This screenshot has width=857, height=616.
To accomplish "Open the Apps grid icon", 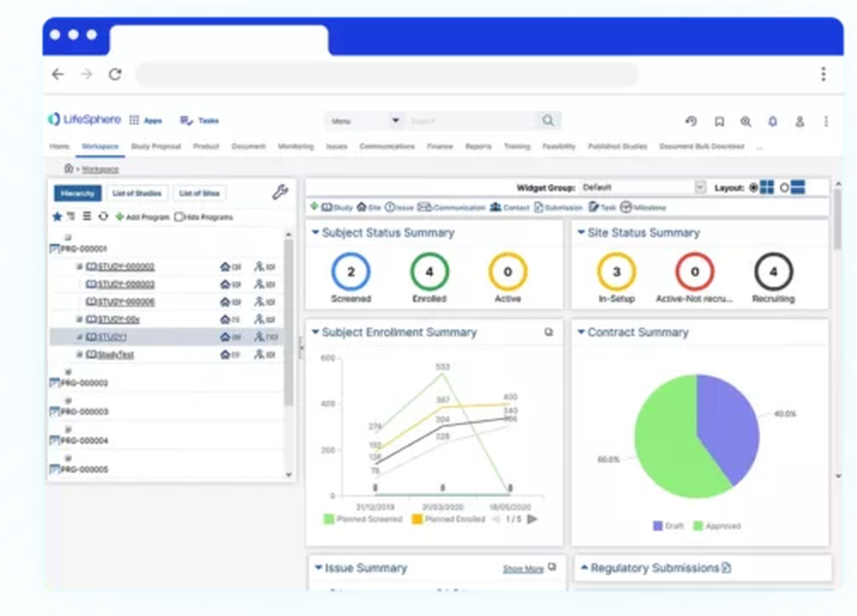I will point(134,120).
